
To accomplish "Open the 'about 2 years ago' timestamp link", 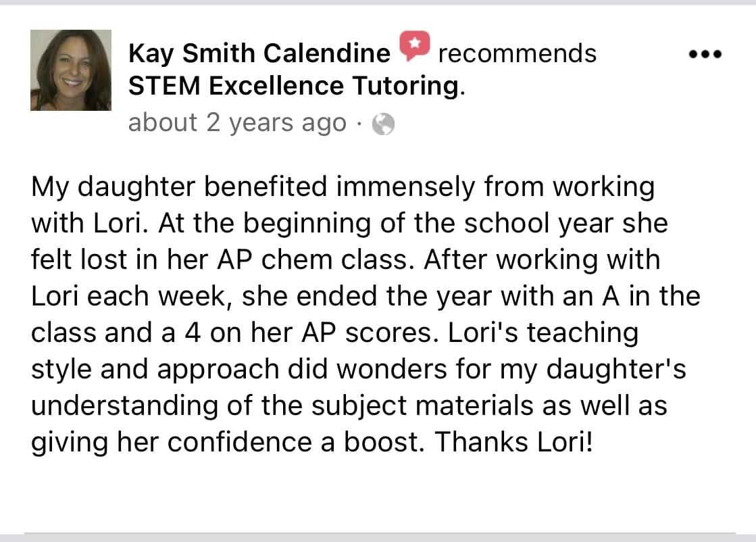I will point(237,123).
